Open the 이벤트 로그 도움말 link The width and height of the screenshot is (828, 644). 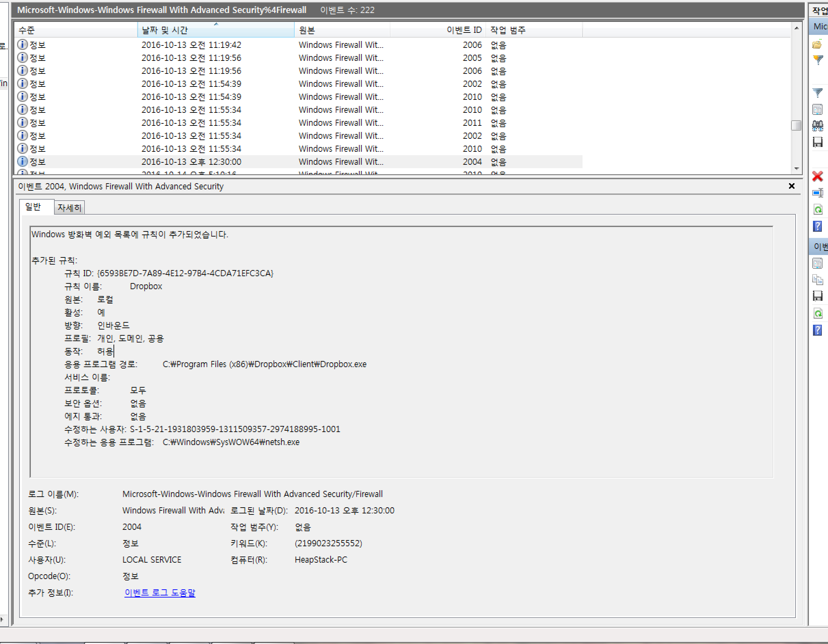[160, 592]
